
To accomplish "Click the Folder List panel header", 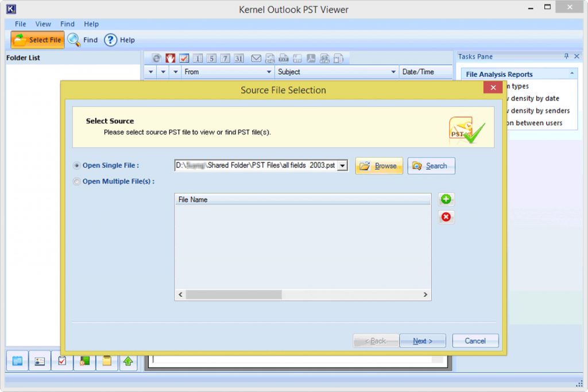I will 73,58.
